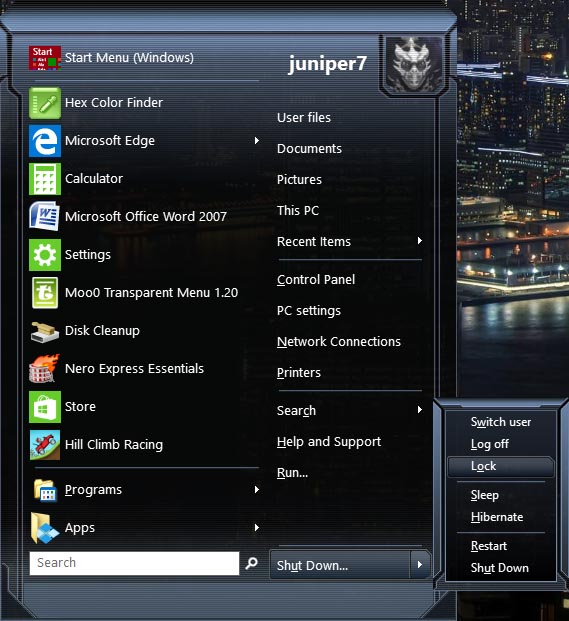Image resolution: width=569 pixels, height=621 pixels.
Task: Click the juniper7 username text
Action: (x=327, y=64)
